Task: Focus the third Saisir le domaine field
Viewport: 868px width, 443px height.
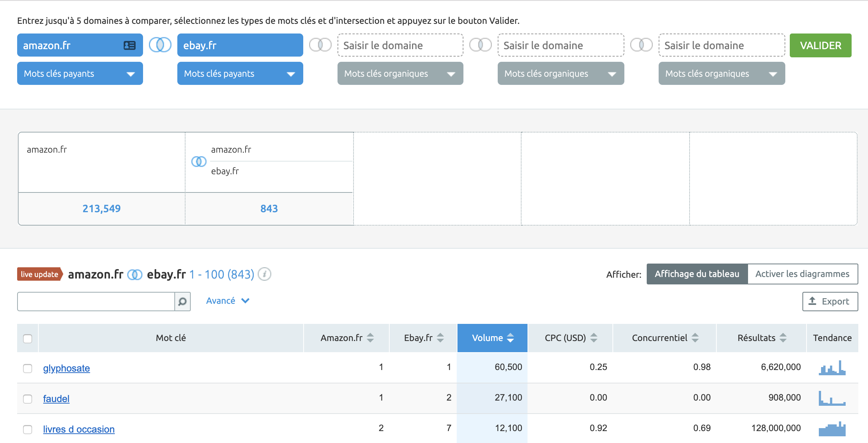Action: click(x=400, y=45)
